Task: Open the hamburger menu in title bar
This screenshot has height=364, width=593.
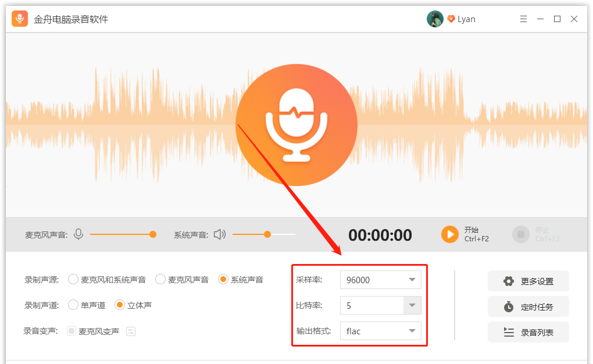Action: coord(523,19)
